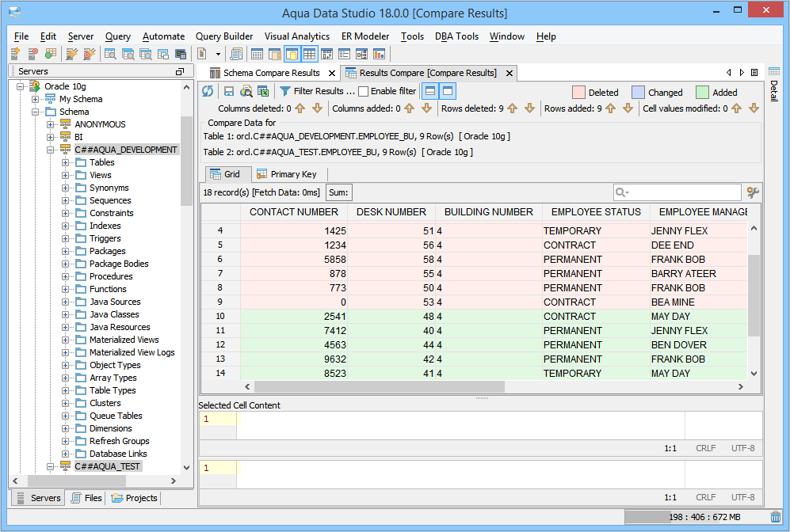Collapse the Oracle 10g server node
This screenshot has height=532, width=790.
pos(21,86)
